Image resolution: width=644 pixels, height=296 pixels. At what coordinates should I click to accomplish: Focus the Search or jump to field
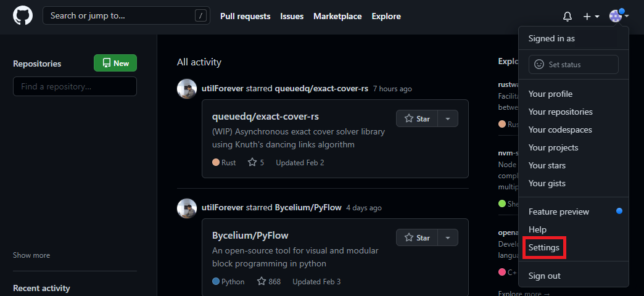click(x=126, y=16)
